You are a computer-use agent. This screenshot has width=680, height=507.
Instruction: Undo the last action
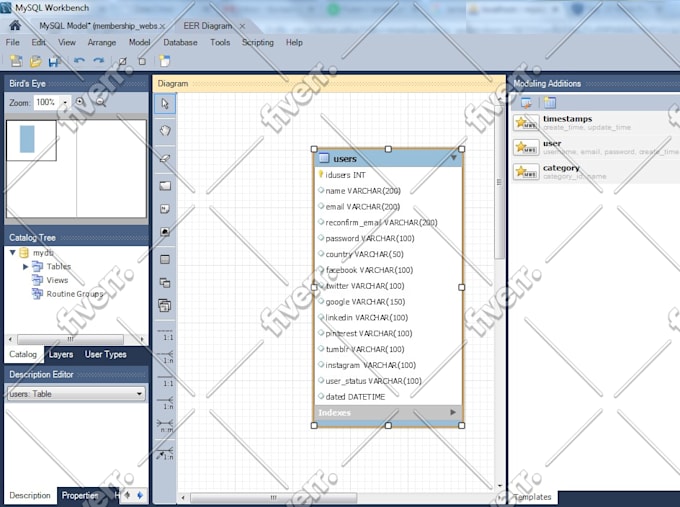(x=79, y=61)
